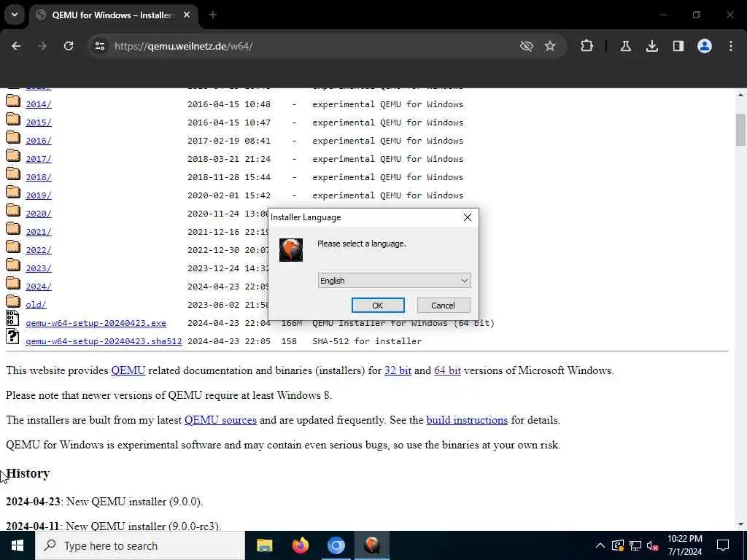Open the old/ folder link
Image resolution: width=747 pixels, height=560 pixels.
[x=36, y=305]
